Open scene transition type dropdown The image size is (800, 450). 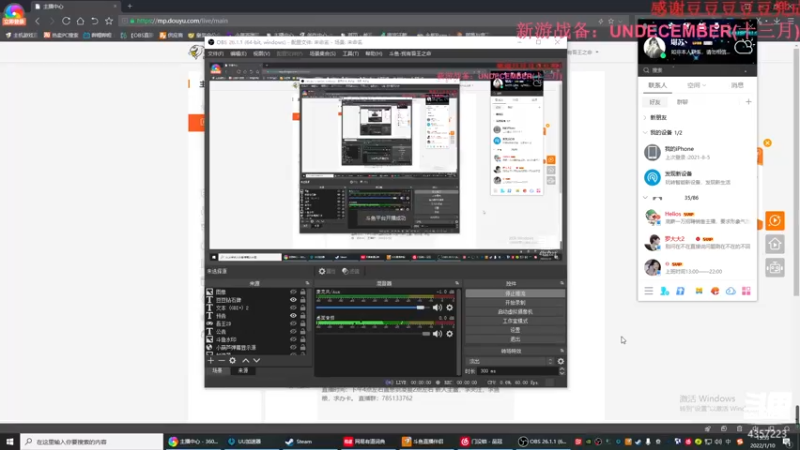(510, 361)
